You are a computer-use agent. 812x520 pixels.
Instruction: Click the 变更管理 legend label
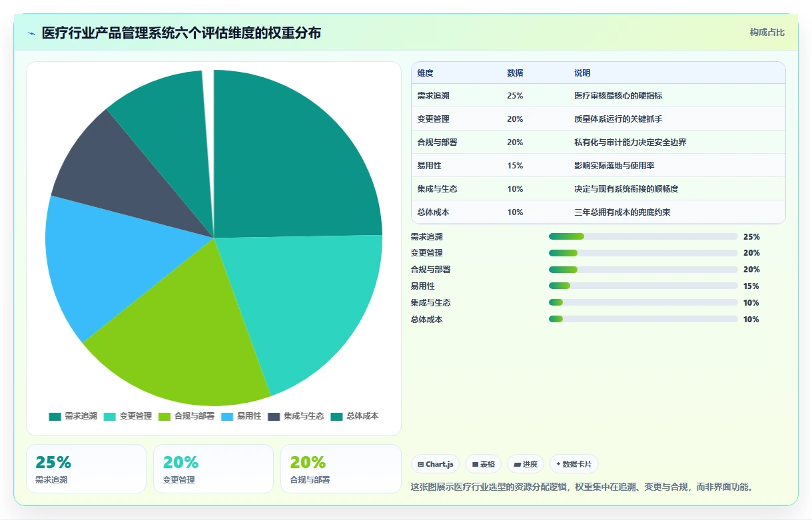[x=136, y=416]
